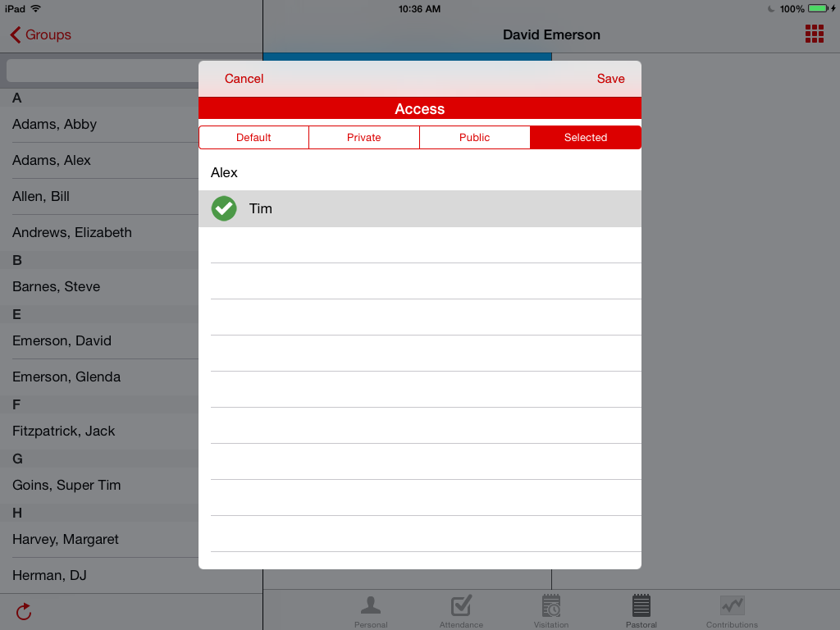Save the access settings
Viewport: 840px width, 630px height.
610,79
